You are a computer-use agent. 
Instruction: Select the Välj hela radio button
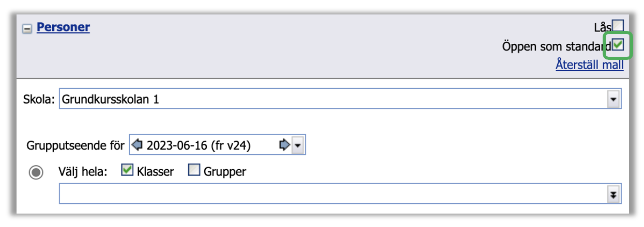click(x=36, y=172)
